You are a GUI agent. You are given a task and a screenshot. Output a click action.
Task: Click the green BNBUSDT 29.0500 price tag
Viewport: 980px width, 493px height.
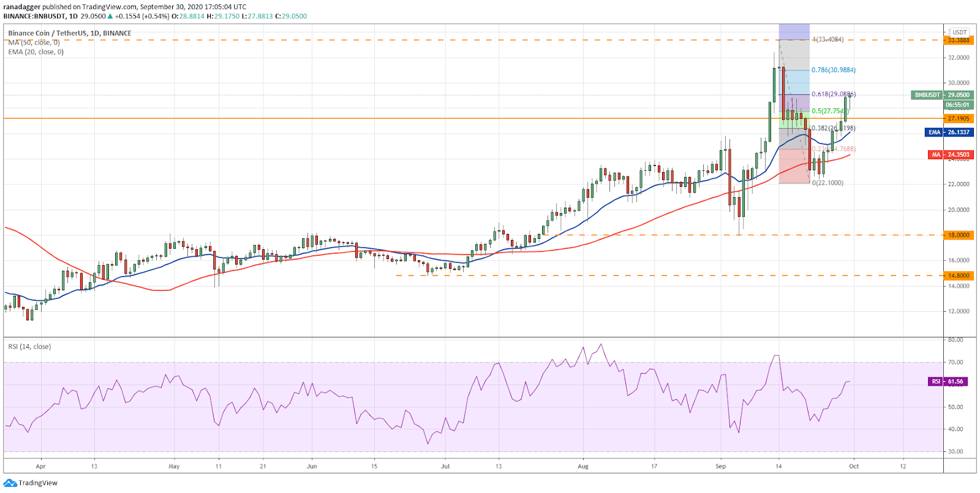[x=942, y=95]
